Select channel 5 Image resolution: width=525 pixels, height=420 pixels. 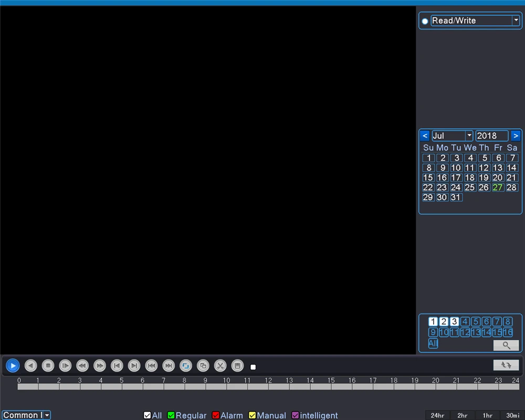point(476,321)
